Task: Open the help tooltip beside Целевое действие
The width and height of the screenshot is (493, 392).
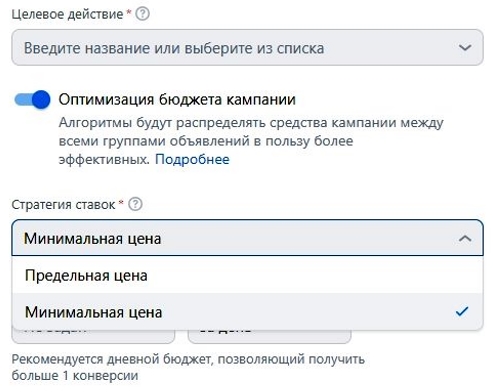Action: pos(143,14)
